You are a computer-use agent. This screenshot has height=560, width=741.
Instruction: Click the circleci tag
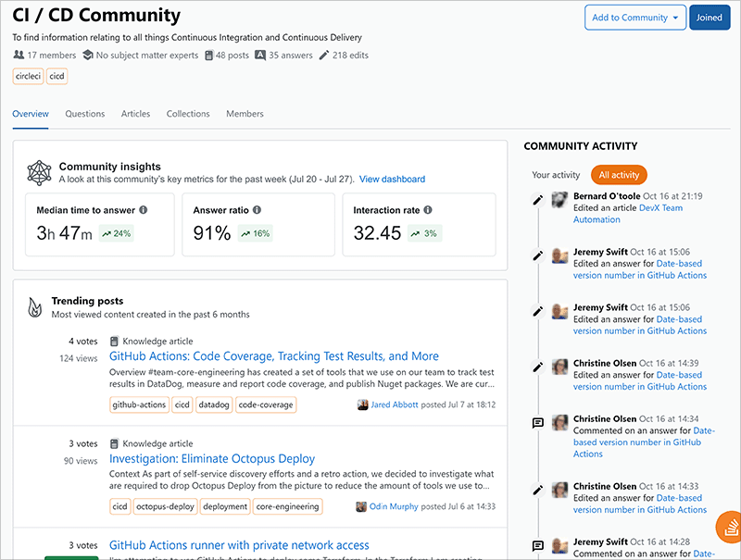point(29,76)
